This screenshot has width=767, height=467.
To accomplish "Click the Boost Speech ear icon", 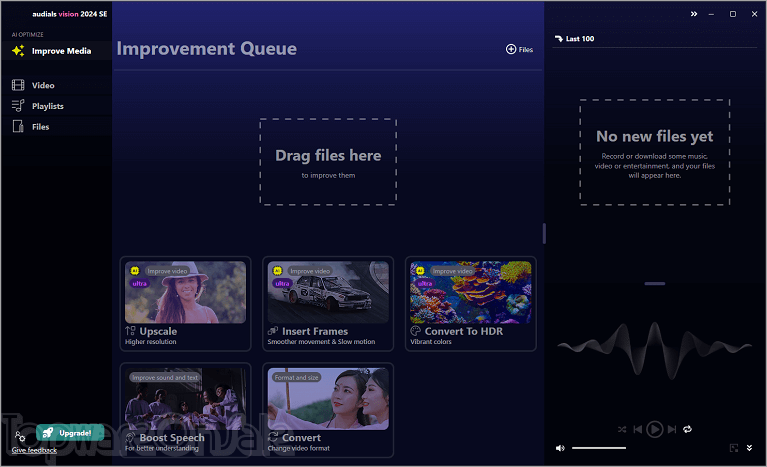I will pos(130,437).
